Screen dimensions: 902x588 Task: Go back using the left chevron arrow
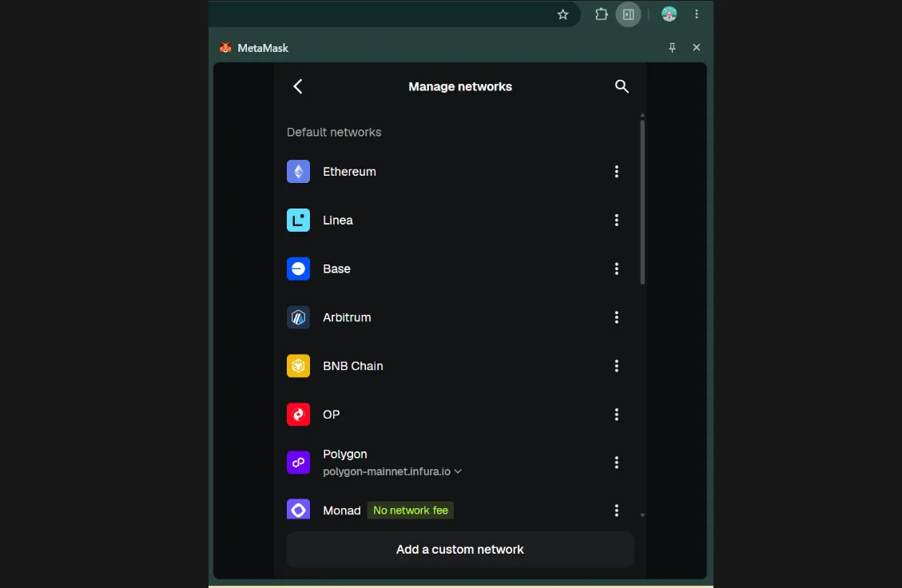click(x=297, y=86)
